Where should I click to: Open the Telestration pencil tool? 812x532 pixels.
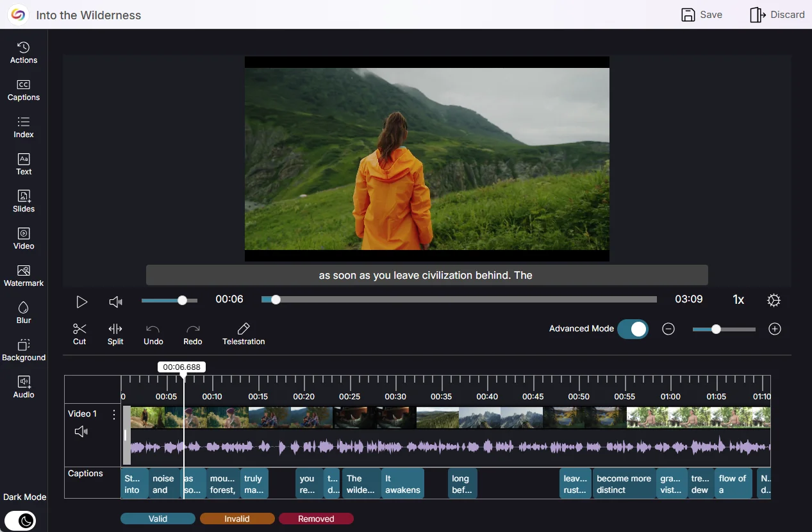[244, 334]
